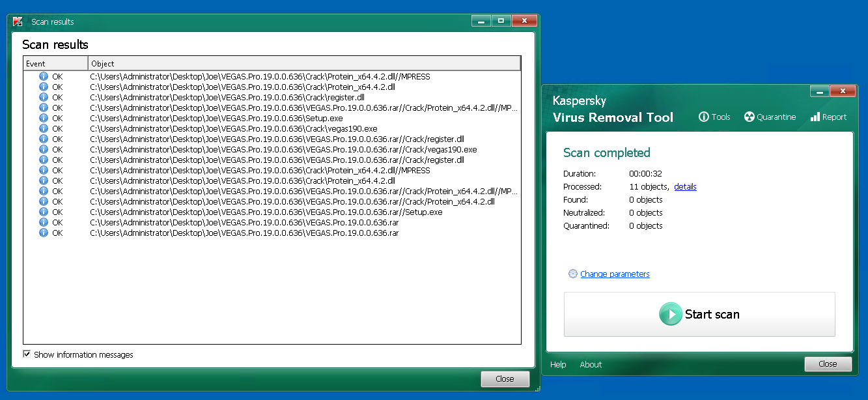
Task: Select path ending rar//Crack/Protein_x64.4.2.dll without MPRESS
Action: tap(292, 201)
